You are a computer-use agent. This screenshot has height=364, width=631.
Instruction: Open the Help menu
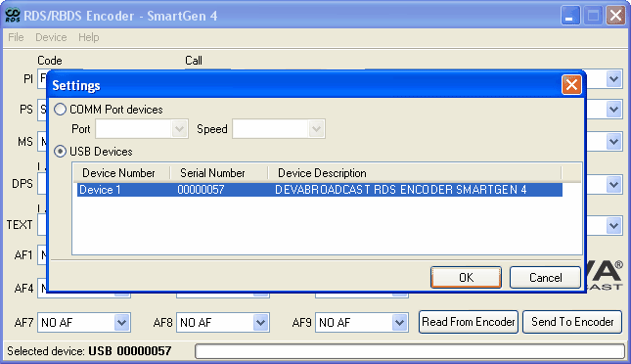88,37
